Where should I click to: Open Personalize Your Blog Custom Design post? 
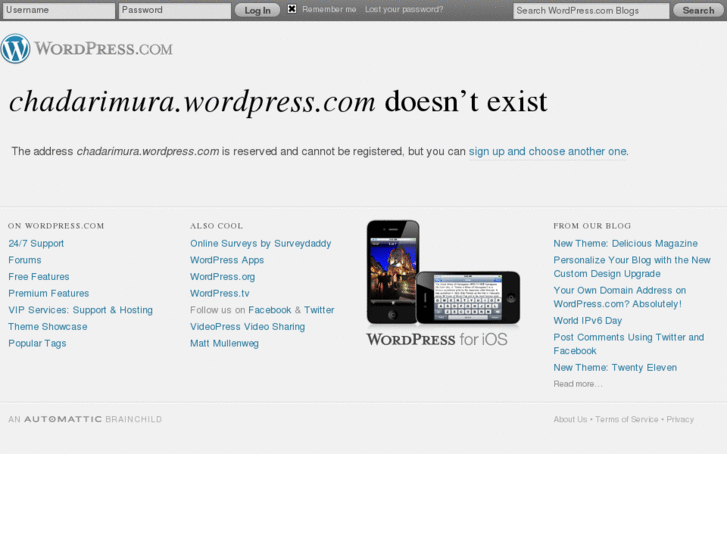pos(632,267)
